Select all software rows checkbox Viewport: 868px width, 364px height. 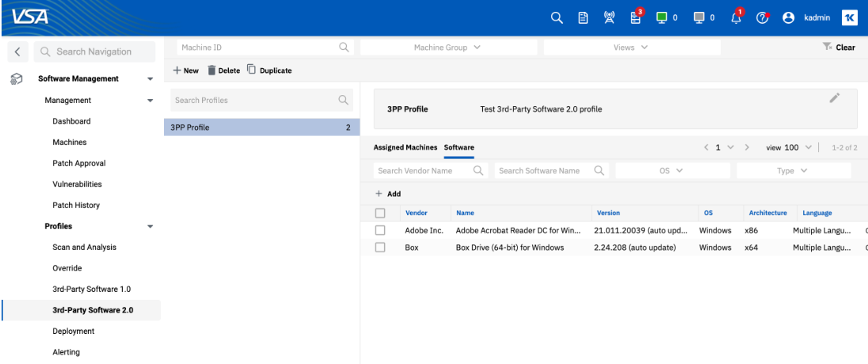[x=380, y=213]
